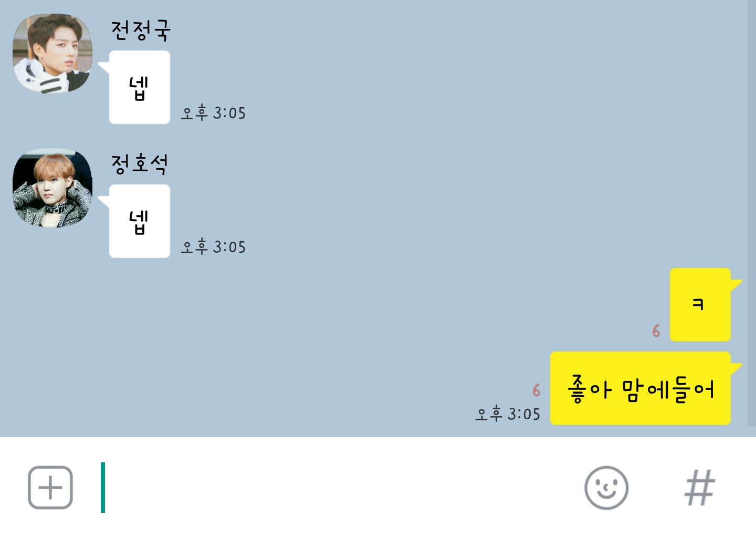Click the chat scrollbar on right edge
This screenshot has height=538, width=756.
751,213
